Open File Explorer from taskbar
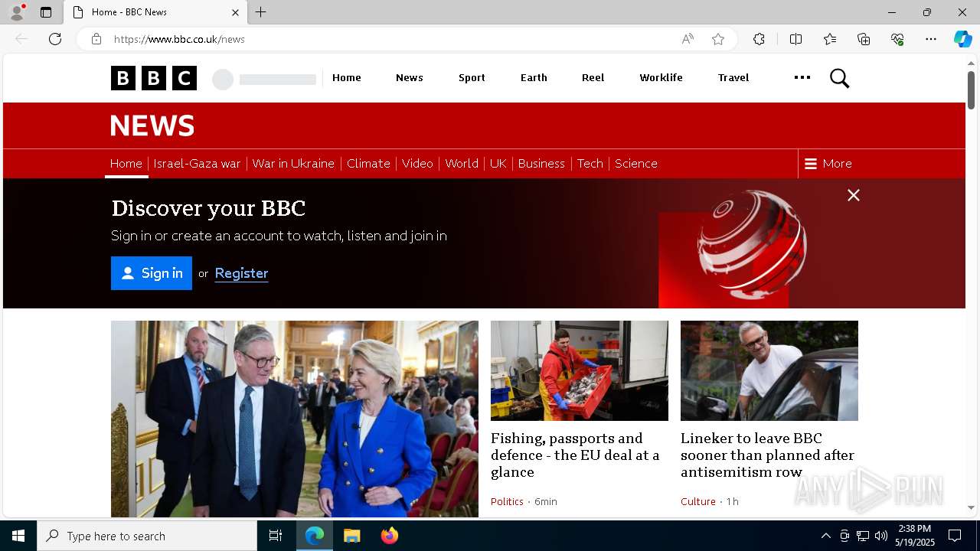The image size is (980, 551). pyautogui.click(x=352, y=536)
